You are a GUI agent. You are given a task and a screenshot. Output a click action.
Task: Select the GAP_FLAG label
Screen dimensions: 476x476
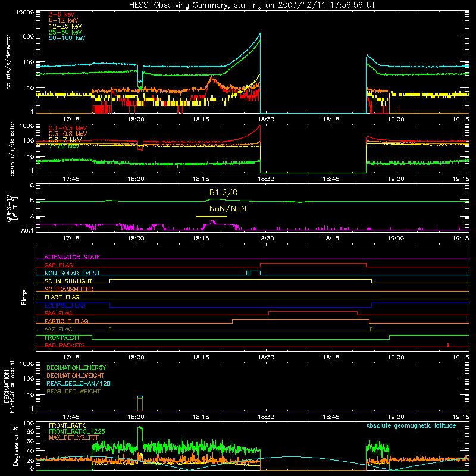58,265
